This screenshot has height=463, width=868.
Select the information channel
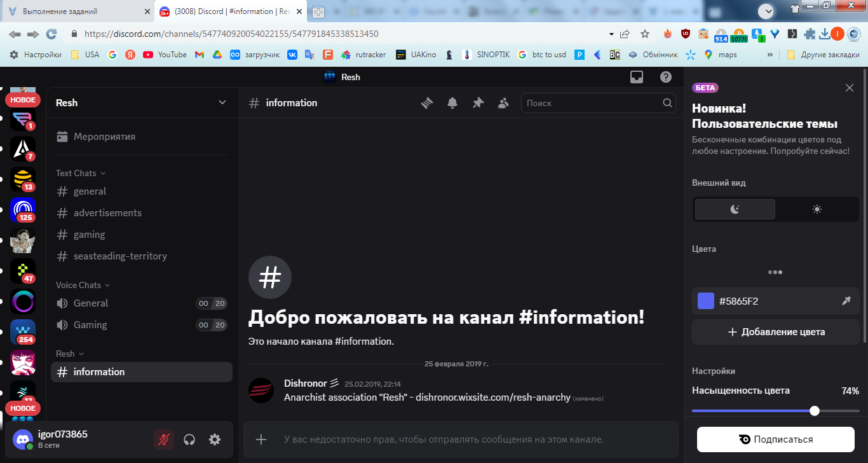[142, 372]
